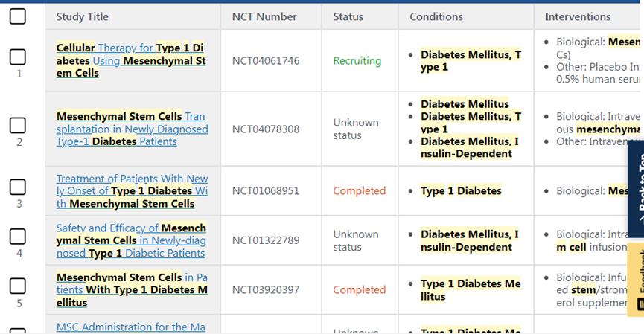Click the Back to Top side button
Image resolution: width=644 pixels, height=334 pixels.
pyautogui.click(x=637, y=188)
